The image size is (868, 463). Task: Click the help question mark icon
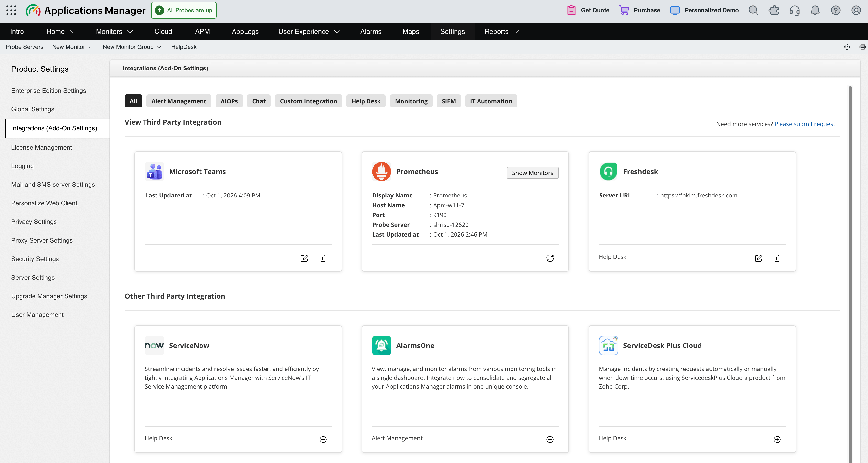836,10
